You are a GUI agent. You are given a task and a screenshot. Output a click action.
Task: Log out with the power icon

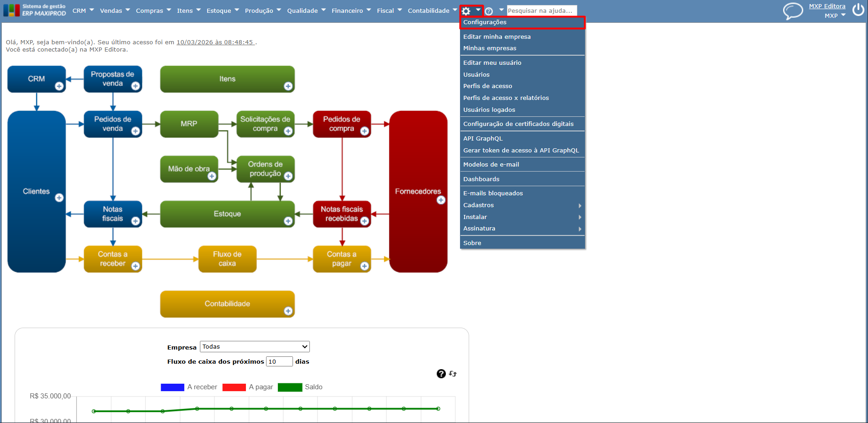(x=858, y=10)
